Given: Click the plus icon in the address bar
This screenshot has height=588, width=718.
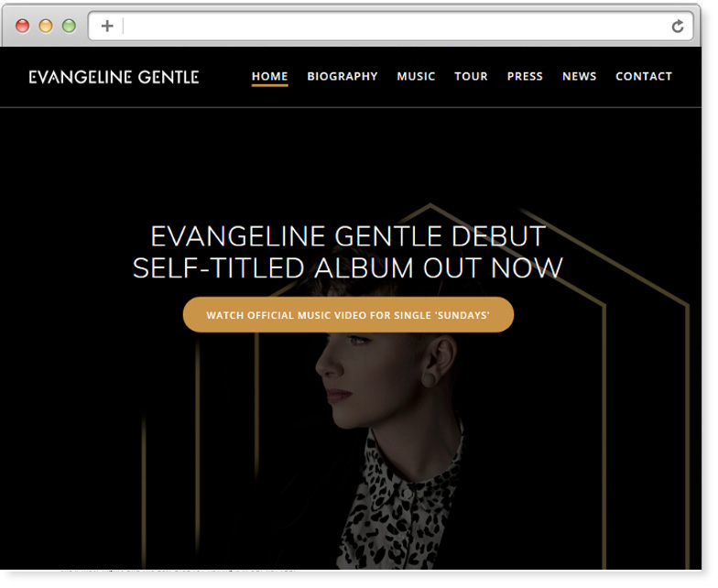Looking at the screenshot, I should click(x=107, y=26).
